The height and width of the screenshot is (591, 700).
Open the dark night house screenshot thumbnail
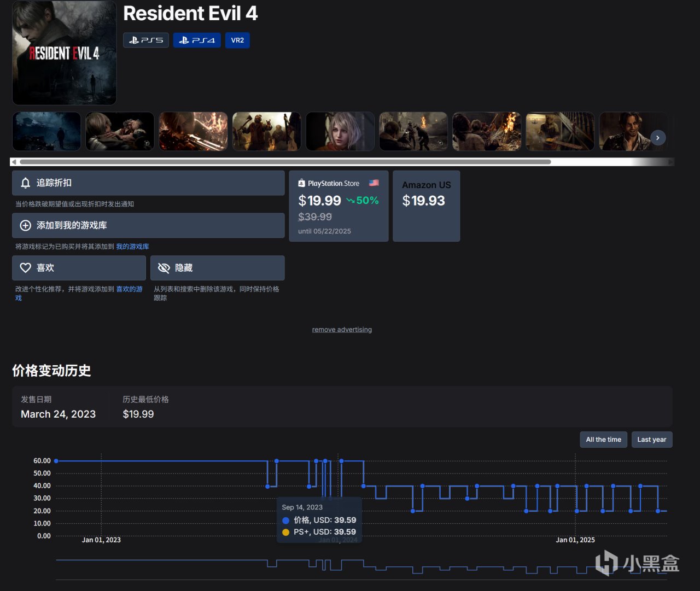pyautogui.click(x=46, y=131)
